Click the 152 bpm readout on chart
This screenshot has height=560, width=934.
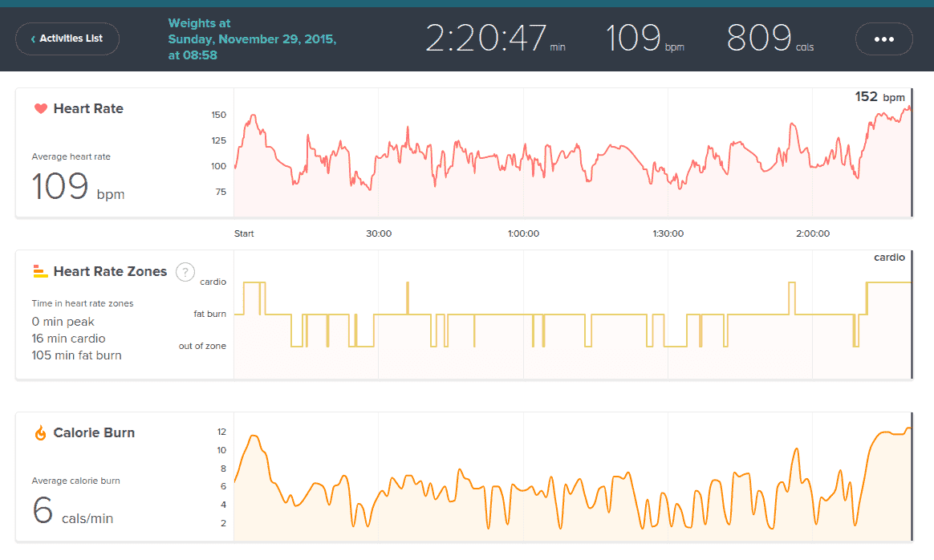pos(879,97)
